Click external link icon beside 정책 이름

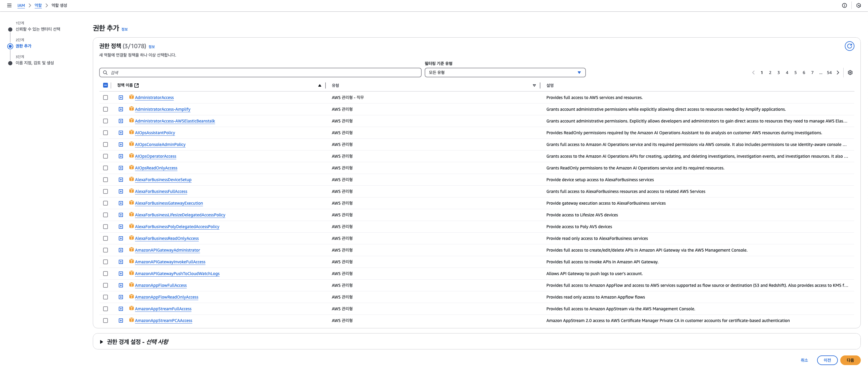pos(137,85)
